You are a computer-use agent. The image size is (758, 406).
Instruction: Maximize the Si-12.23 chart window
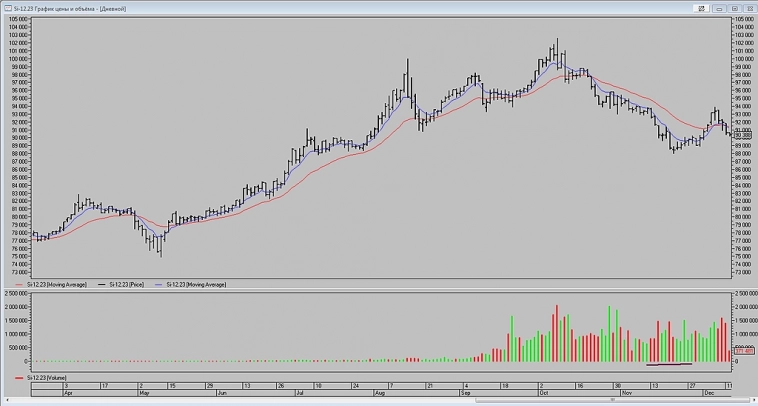pos(734,8)
